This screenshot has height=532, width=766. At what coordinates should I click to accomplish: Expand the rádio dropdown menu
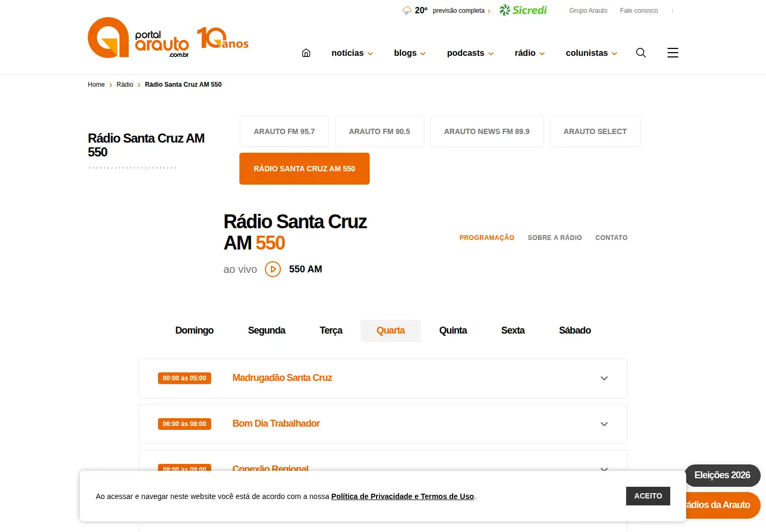(529, 53)
